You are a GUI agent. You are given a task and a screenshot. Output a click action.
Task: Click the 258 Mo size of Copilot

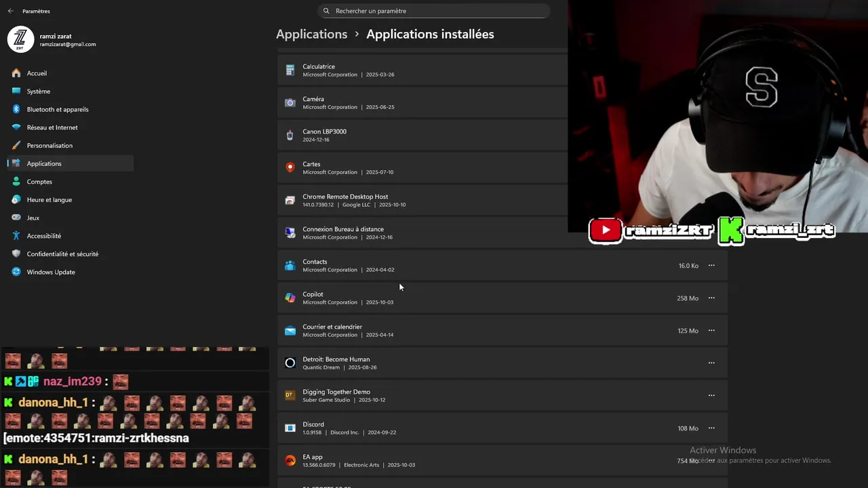pos(688,298)
